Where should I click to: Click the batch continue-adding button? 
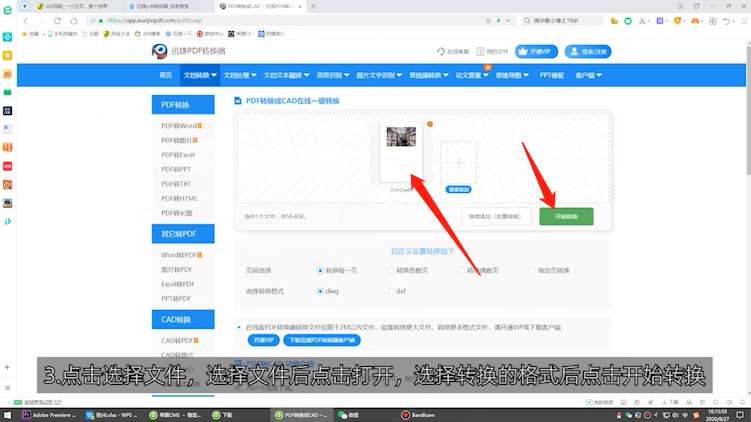click(496, 217)
